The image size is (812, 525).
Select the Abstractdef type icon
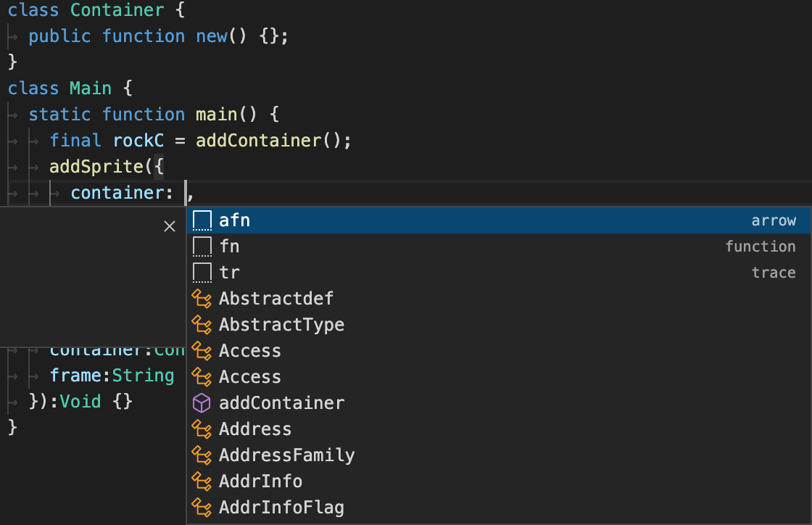[x=202, y=298]
